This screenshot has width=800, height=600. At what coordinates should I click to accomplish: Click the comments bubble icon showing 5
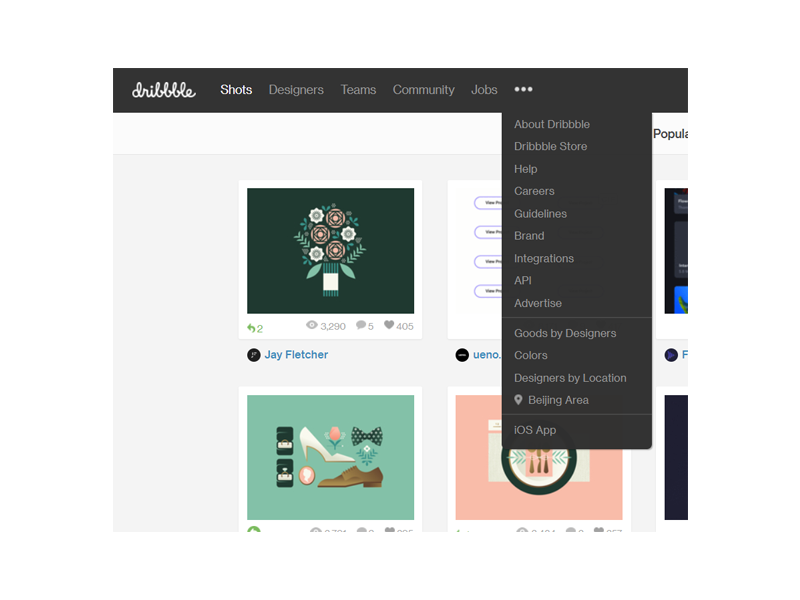[360, 326]
